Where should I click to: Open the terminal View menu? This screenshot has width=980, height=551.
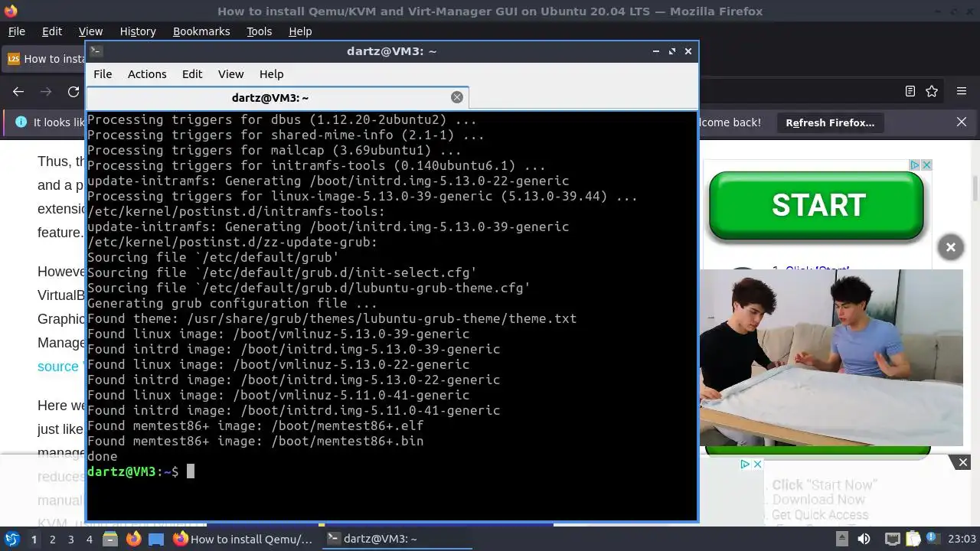[x=230, y=74]
